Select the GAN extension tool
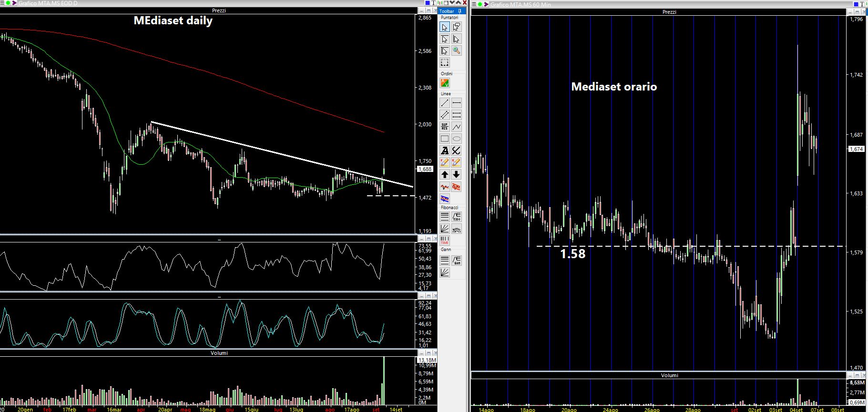The width and height of the screenshot is (868, 412). click(456, 261)
